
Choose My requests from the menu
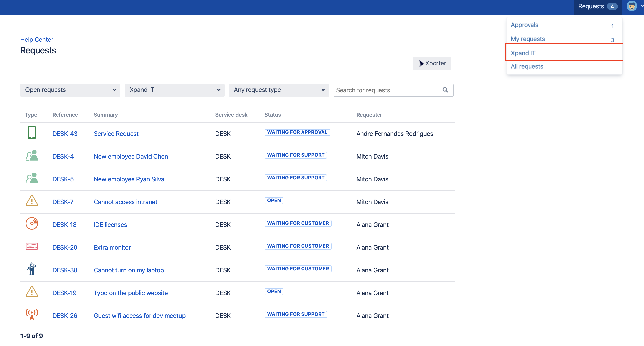click(x=528, y=39)
